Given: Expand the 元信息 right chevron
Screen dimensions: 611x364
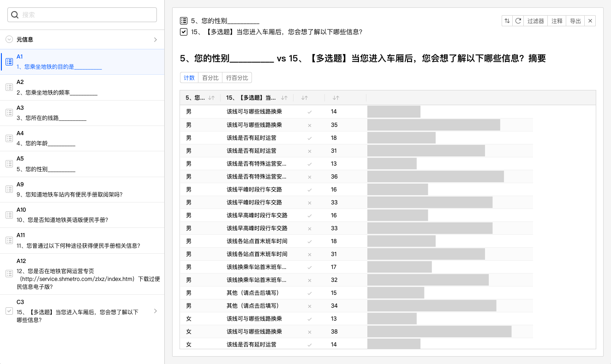Looking at the screenshot, I should 156,40.
